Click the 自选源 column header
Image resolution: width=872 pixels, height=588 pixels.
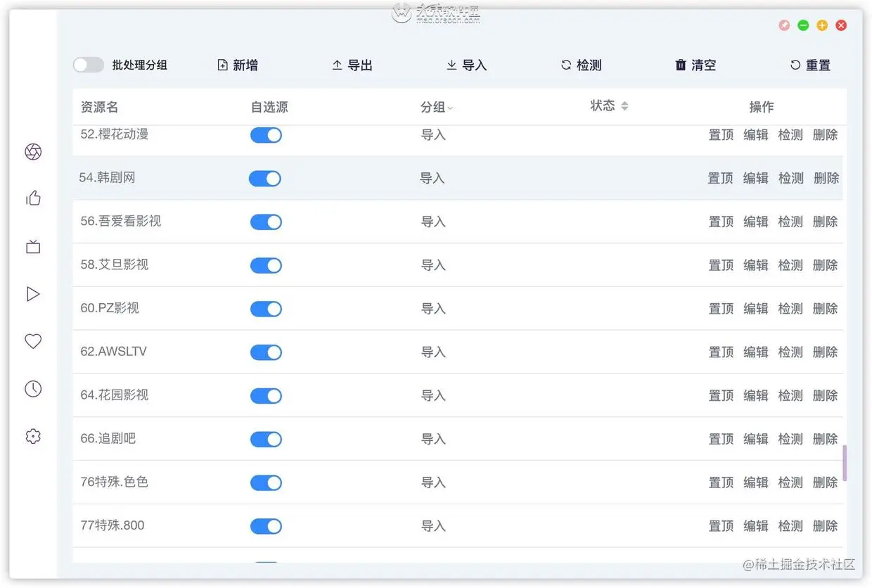pos(269,108)
